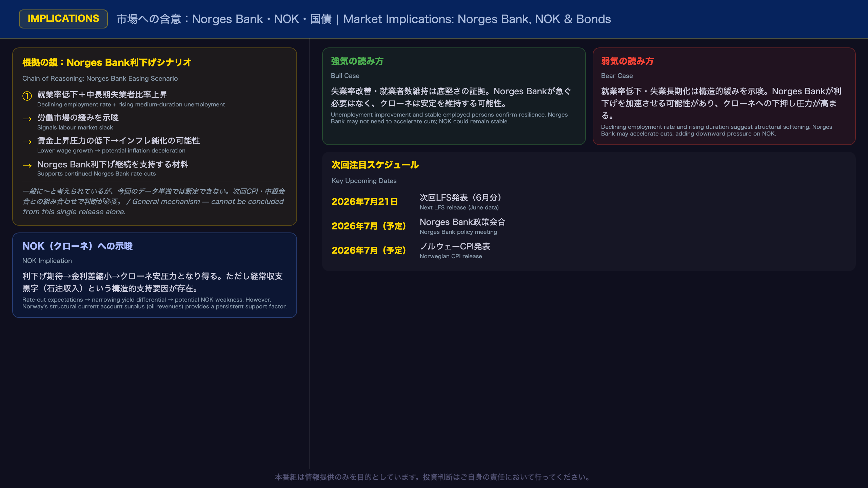
Task: Click the header title 'Market Implications: Norges Bank, NOK & Bonds'
Action: 477,19
